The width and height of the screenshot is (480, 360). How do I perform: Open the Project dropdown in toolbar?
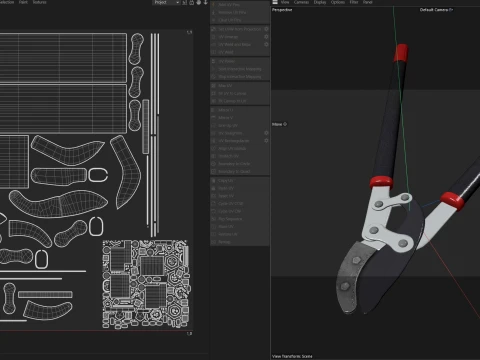(166, 2)
